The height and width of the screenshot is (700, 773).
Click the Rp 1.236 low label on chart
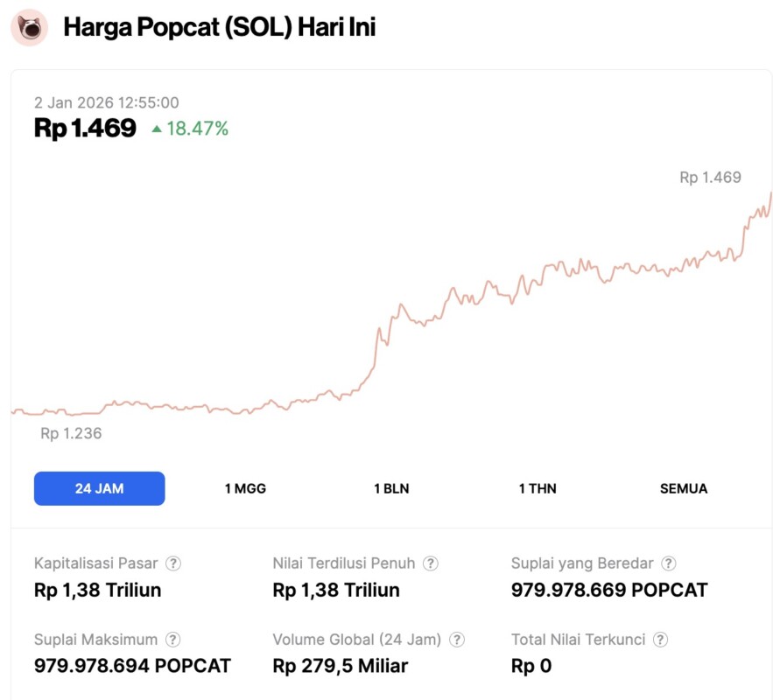(71, 433)
